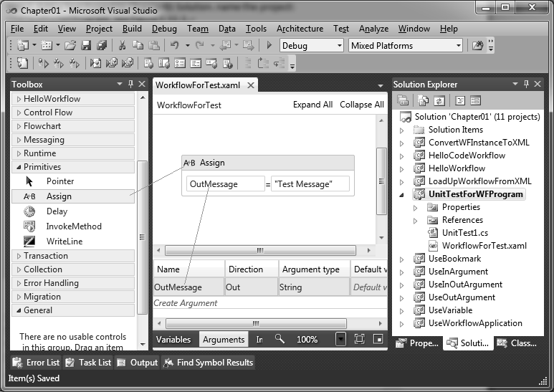
Task: Select the Pointer tool in Toolbox
Action: (x=73, y=181)
